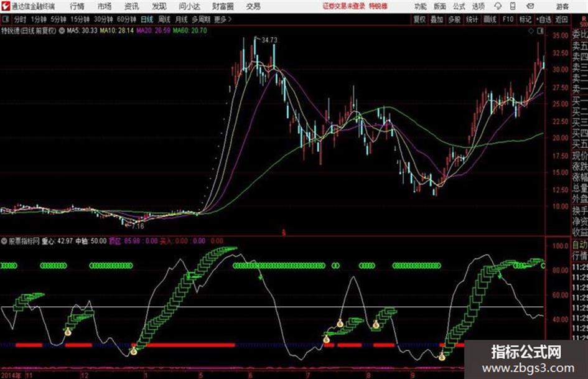Expand the 股票指标网 sub-indicator dropdown
The width and height of the screenshot is (588, 379).
(4, 241)
